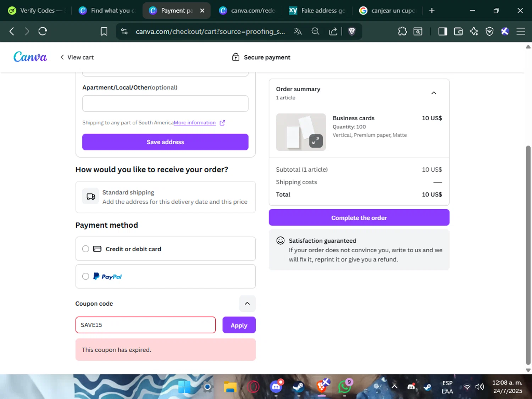Open Steam from the taskbar
532x399 pixels.
tap(298, 387)
